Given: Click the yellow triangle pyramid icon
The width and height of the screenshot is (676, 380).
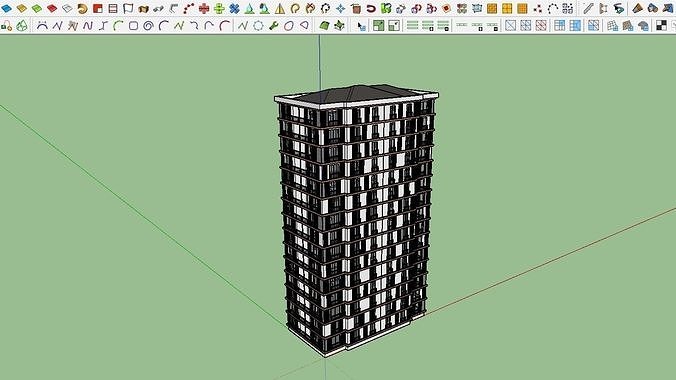Looking at the screenshot, I should coord(280,8).
